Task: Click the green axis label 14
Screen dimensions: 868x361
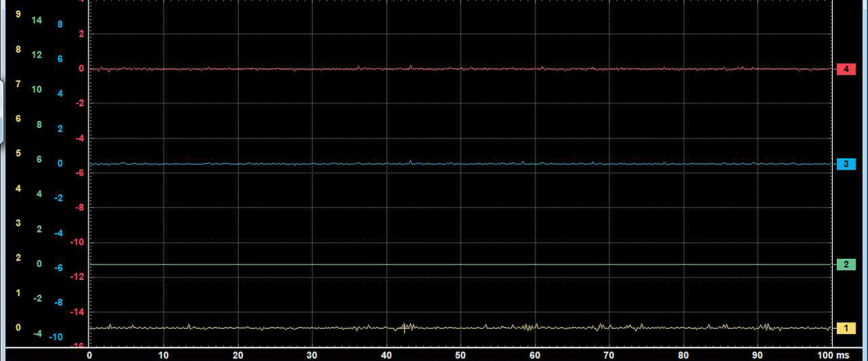Action: coord(37,20)
